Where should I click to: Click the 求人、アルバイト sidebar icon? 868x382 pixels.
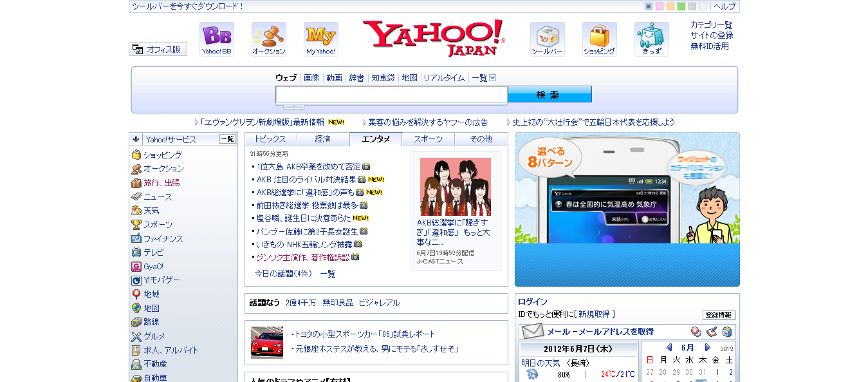[x=136, y=350]
